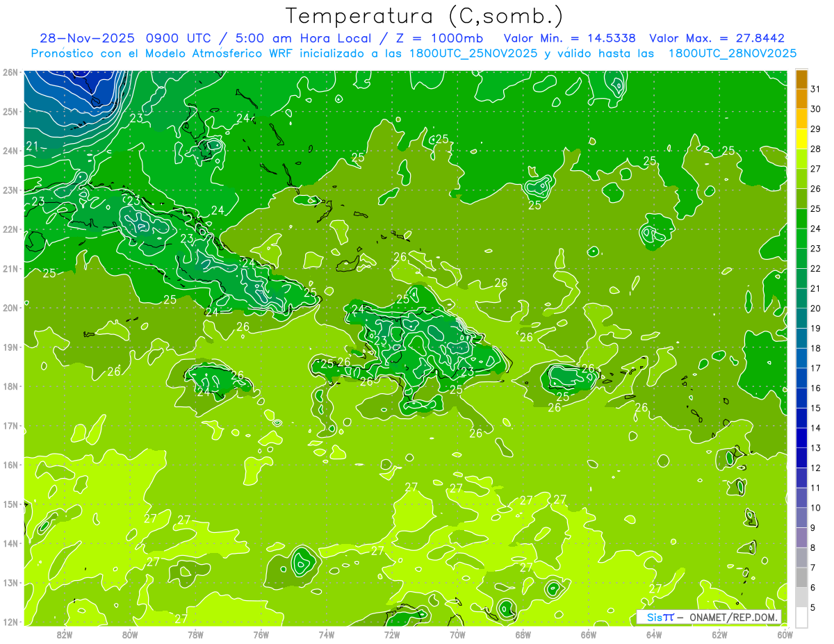834x644 pixels.
Task: Click latitude axis label '24N'
Action: click(x=10, y=151)
